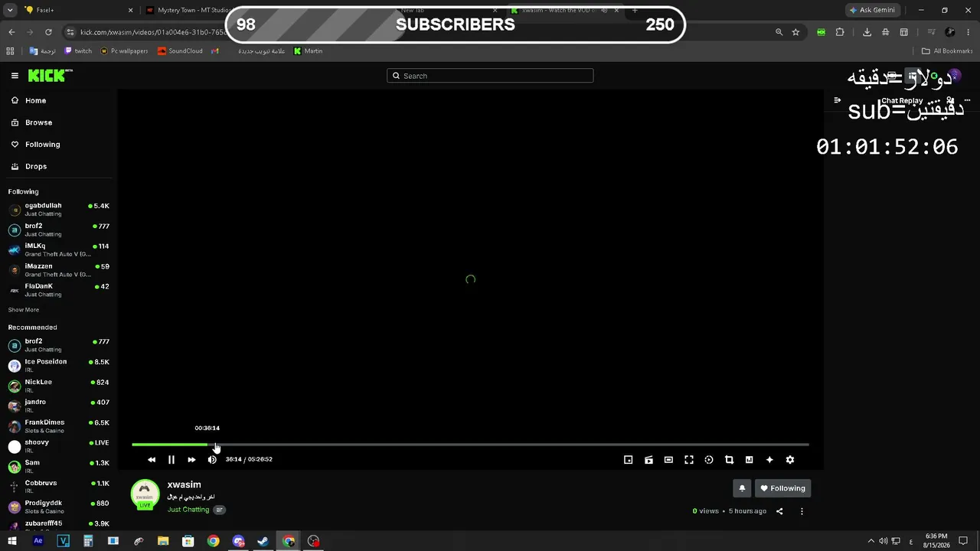Open After Effects from taskbar
The image size is (980, 551).
click(x=38, y=541)
